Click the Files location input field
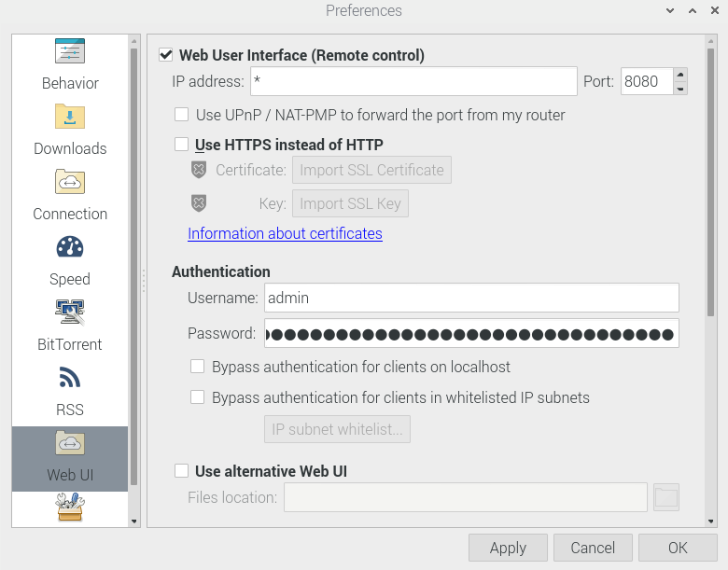 tap(466, 497)
